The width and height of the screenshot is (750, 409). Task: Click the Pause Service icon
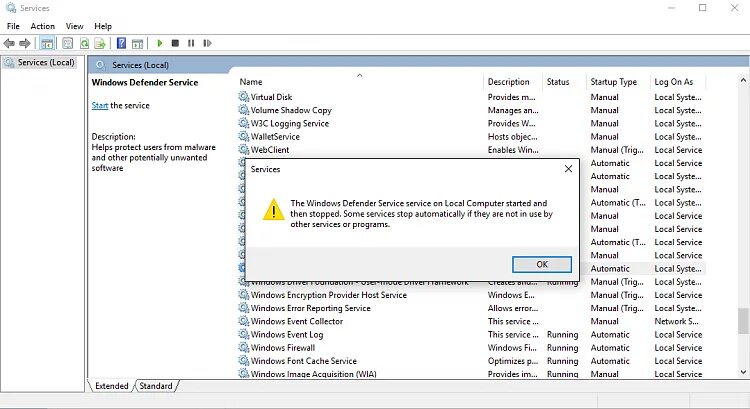pyautogui.click(x=191, y=44)
